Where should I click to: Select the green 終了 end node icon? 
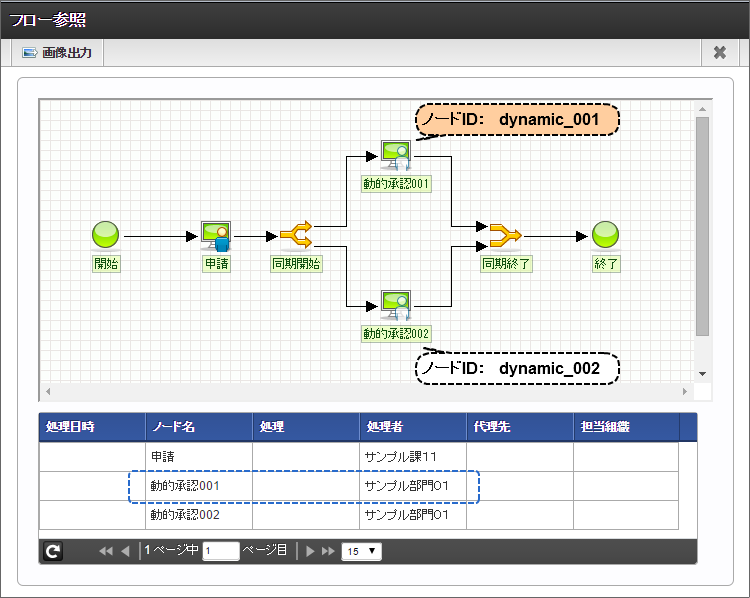[606, 235]
